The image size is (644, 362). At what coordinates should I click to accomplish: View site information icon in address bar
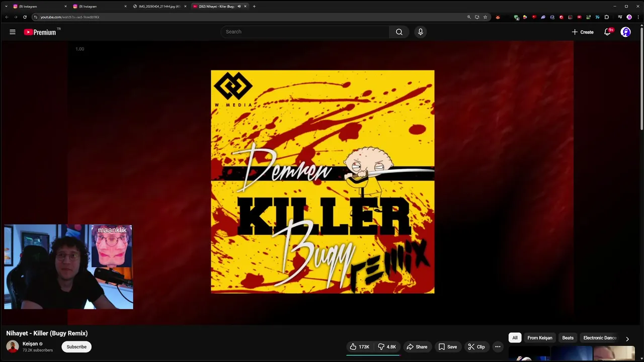click(x=35, y=17)
